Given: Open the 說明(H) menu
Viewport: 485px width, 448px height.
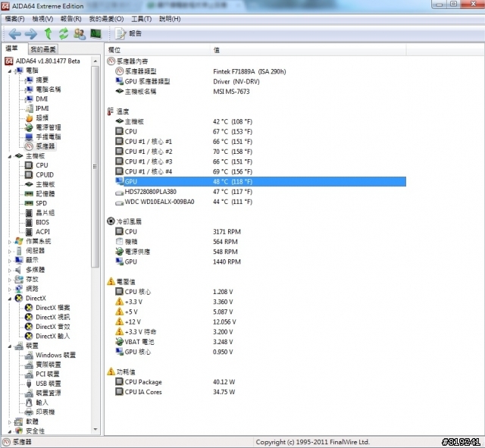Looking at the screenshot, I should tap(170, 19).
